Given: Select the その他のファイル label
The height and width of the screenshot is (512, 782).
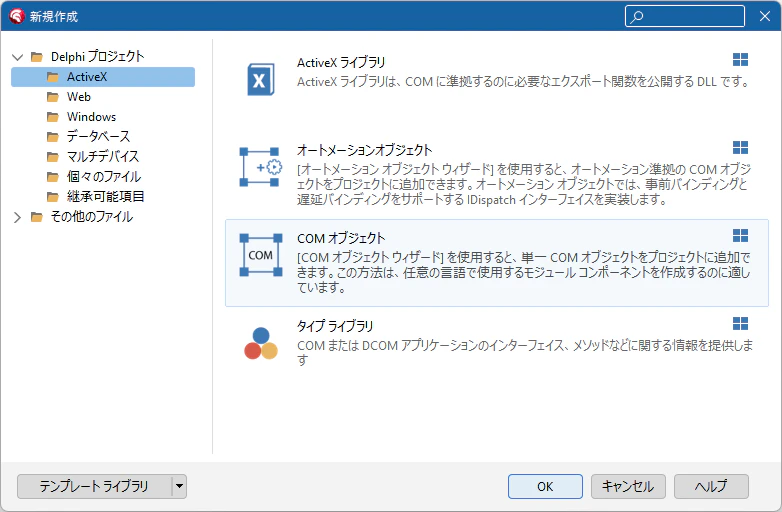Looking at the screenshot, I should click(x=92, y=217).
